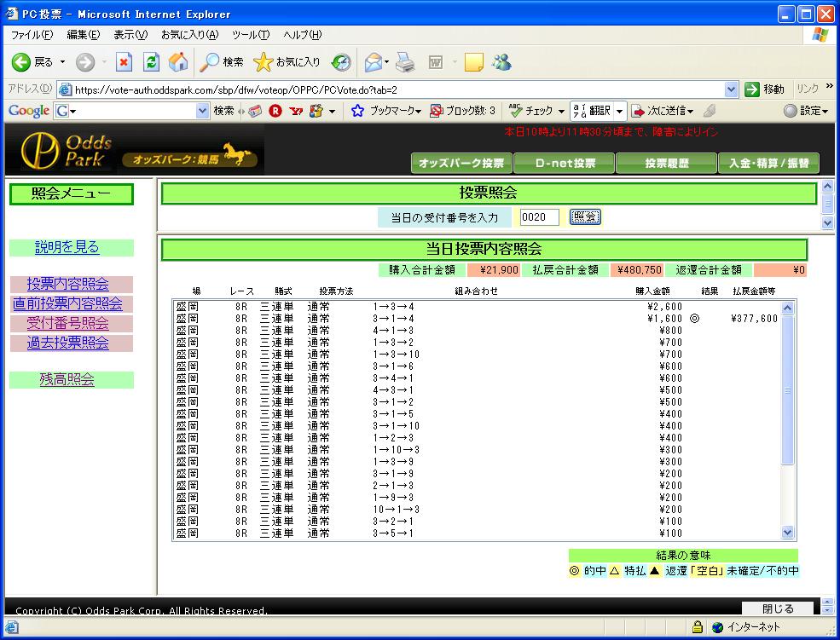The width and height of the screenshot is (840, 640).
Task: Click the spell check ABC icon
Action: (515, 110)
